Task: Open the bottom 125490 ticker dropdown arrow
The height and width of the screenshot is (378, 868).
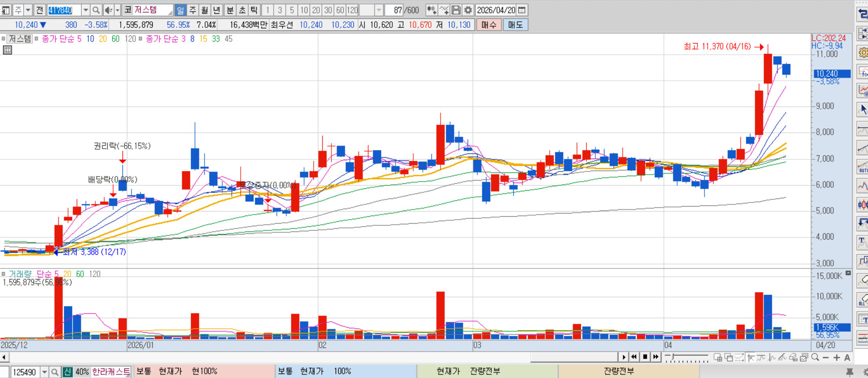Action: click(x=44, y=372)
